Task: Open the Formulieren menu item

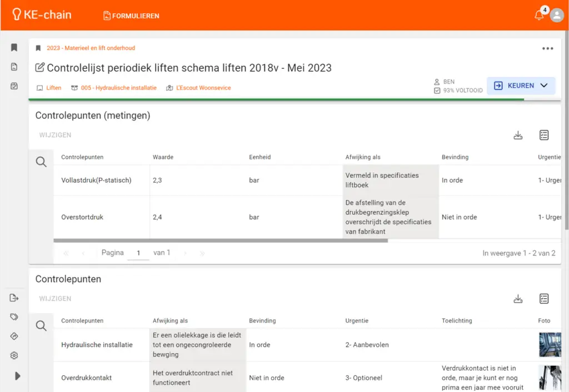Action: pos(131,16)
